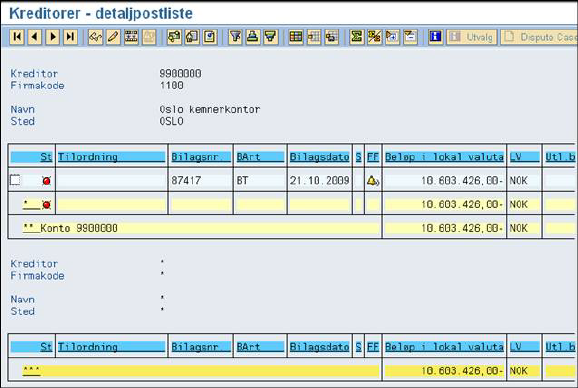Sort descending via the toolbar sort icon

270,36
